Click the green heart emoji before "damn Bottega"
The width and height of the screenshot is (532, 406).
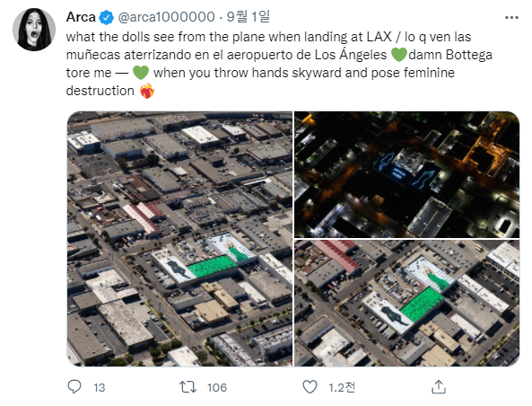pyautogui.click(x=398, y=55)
